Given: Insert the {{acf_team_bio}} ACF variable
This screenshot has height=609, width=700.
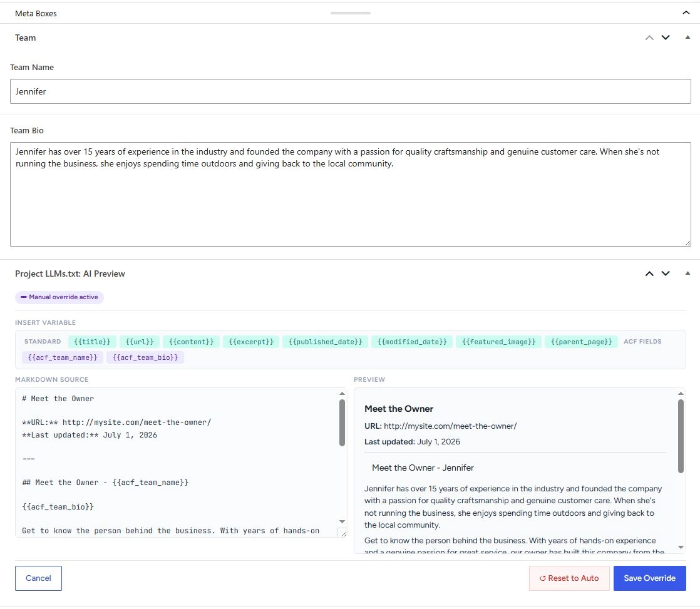Looking at the screenshot, I should [145, 357].
